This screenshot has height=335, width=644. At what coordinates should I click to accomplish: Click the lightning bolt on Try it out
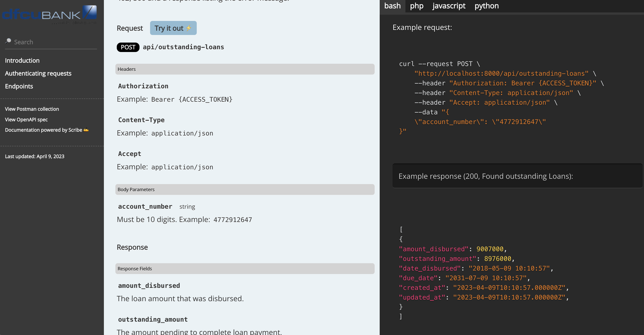(x=189, y=28)
